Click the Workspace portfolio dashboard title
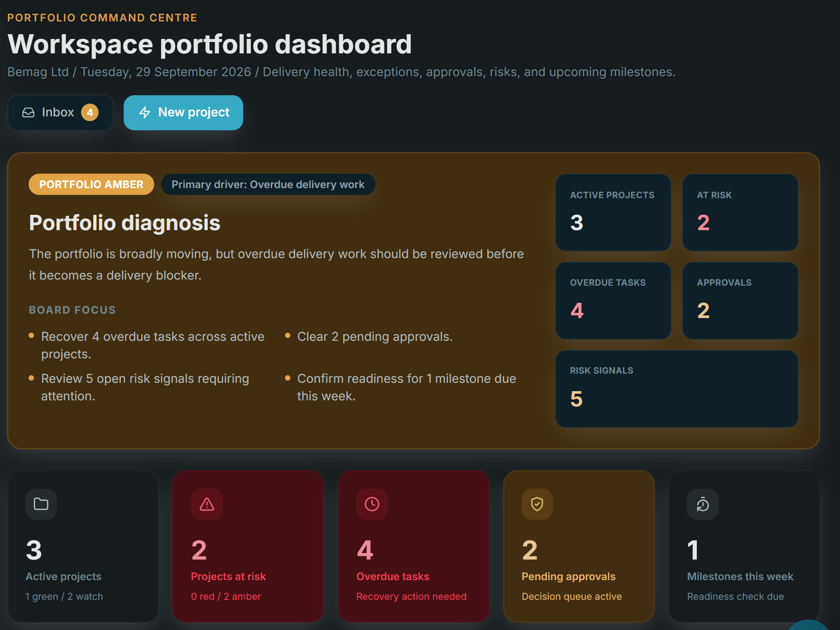This screenshot has height=630, width=840. click(210, 44)
